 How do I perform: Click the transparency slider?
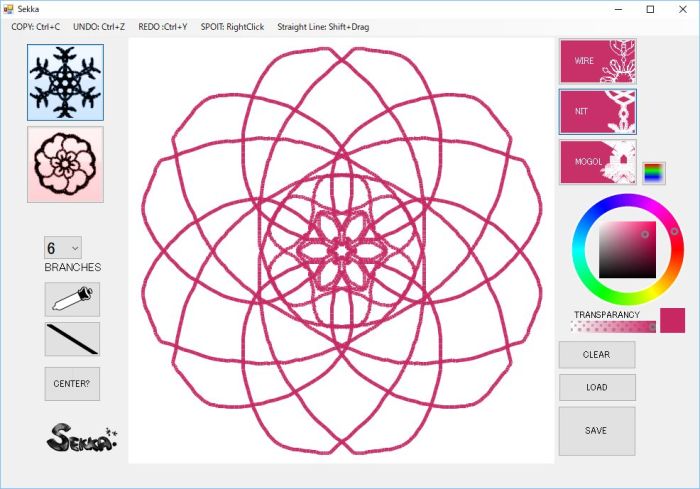pyautogui.click(x=613, y=326)
